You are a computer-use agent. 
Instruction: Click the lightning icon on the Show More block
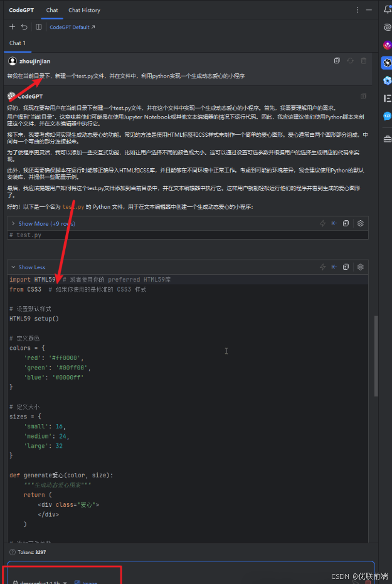(323, 223)
